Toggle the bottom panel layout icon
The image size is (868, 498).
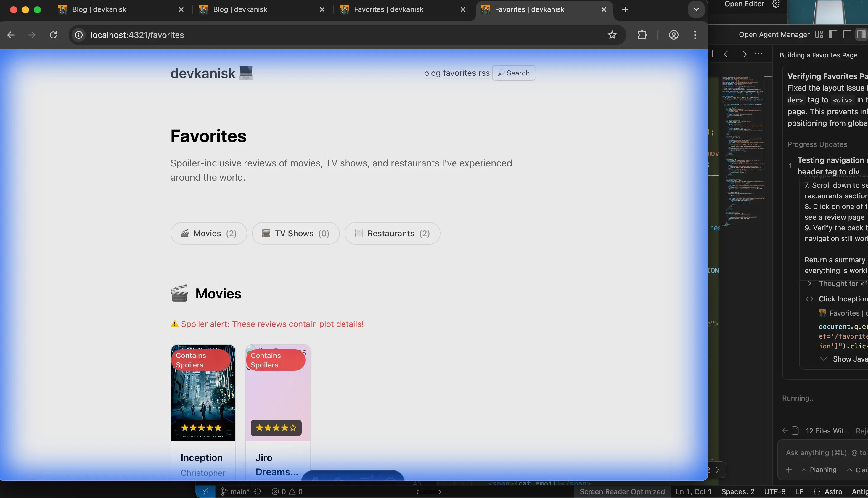(x=847, y=34)
